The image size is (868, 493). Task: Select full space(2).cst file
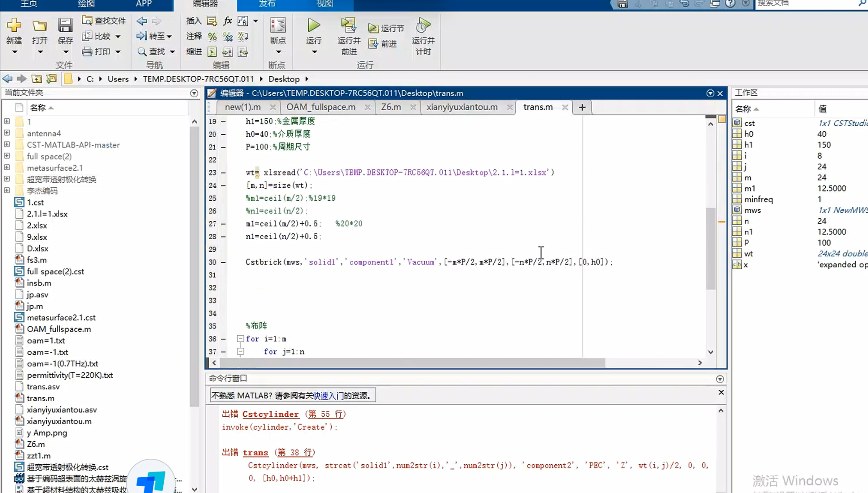(56, 271)
